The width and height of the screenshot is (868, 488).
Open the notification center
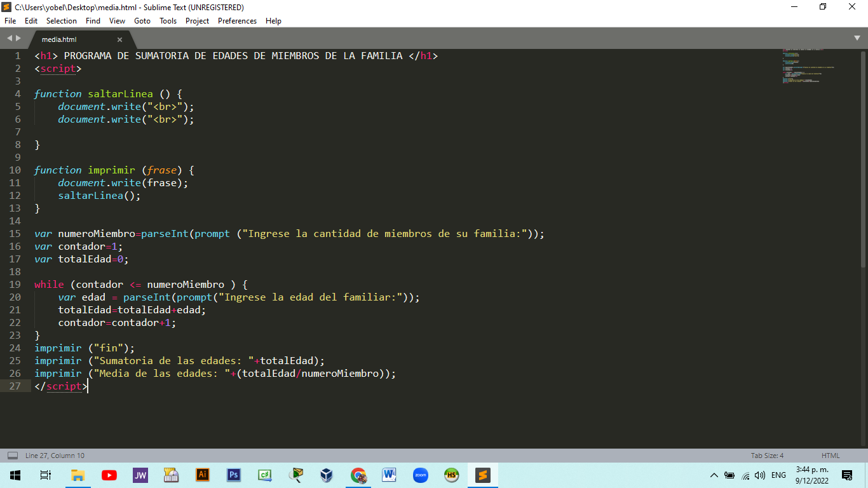tap(847, 475)
